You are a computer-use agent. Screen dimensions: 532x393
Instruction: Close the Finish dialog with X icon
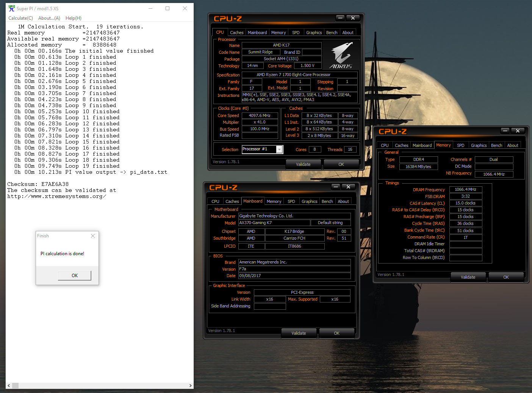[x=93, y=236]
